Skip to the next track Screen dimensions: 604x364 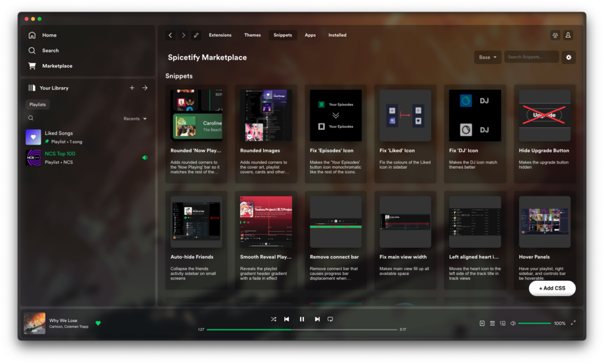317,319
